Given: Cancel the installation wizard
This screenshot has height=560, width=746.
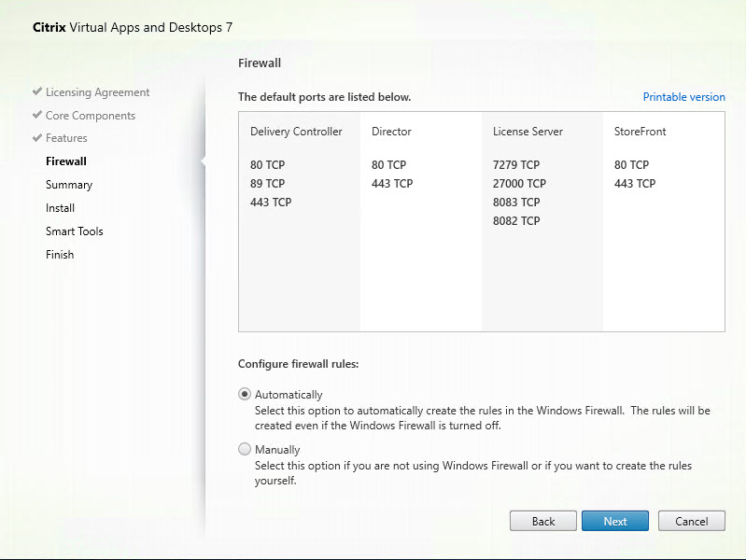Looking at the screenshot, I should pos(692,522).
